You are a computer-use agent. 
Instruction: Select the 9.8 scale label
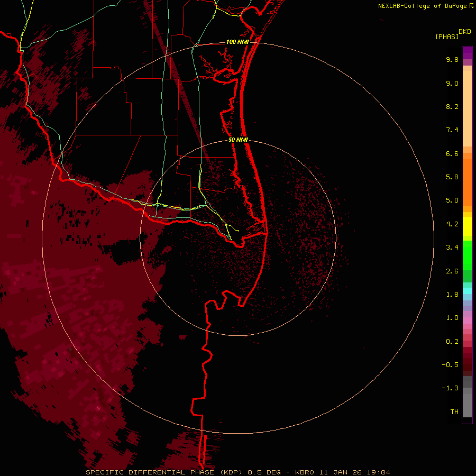coord(452,59)
